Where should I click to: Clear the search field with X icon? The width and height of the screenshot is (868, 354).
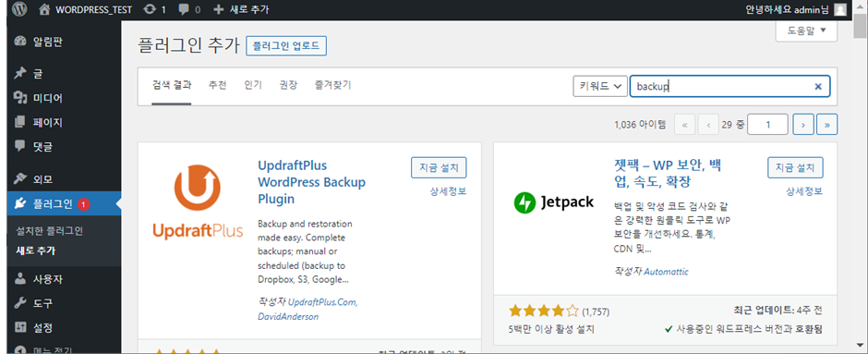(817, 87)
